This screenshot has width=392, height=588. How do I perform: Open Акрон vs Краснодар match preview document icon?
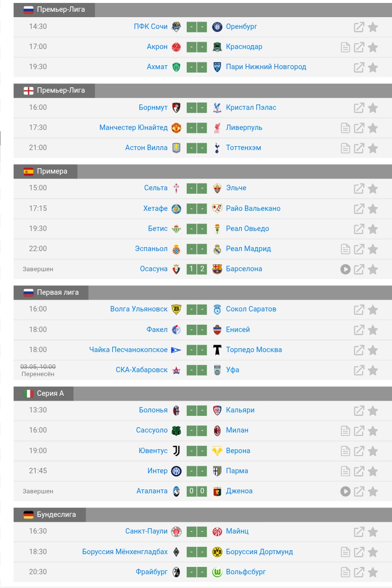(345, 47)
